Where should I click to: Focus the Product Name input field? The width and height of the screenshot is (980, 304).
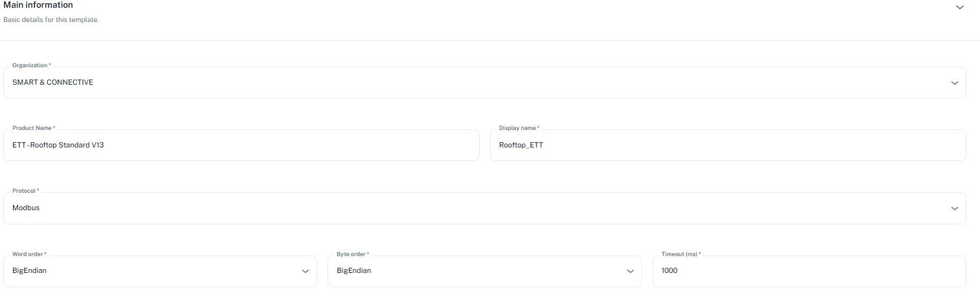tap(241, 146)
